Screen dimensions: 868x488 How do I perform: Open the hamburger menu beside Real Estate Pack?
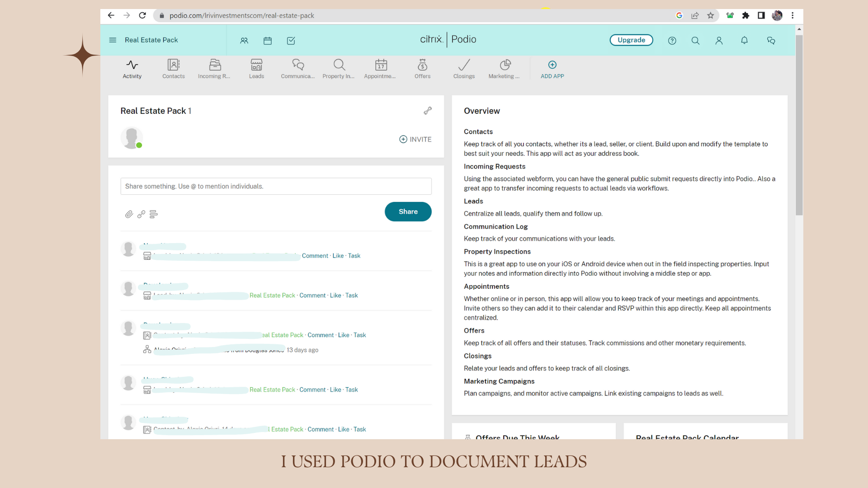(113, 40)
